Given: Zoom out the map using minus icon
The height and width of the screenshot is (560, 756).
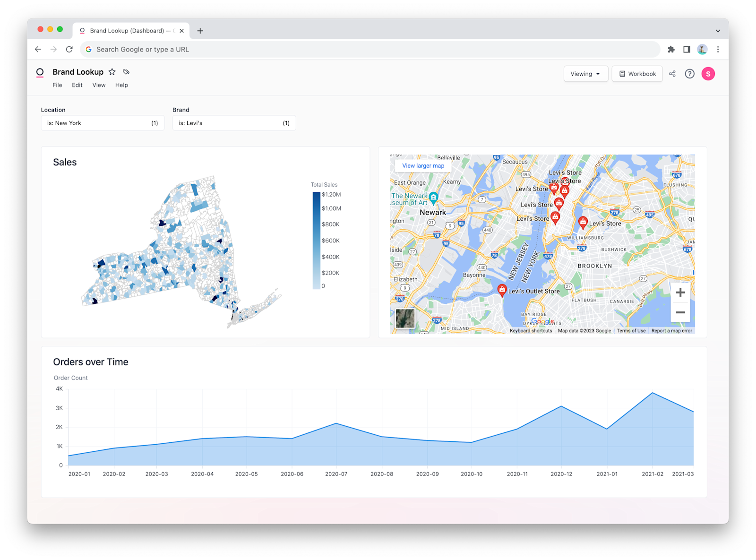Looking at the screenshot, I should pos(680,312).
